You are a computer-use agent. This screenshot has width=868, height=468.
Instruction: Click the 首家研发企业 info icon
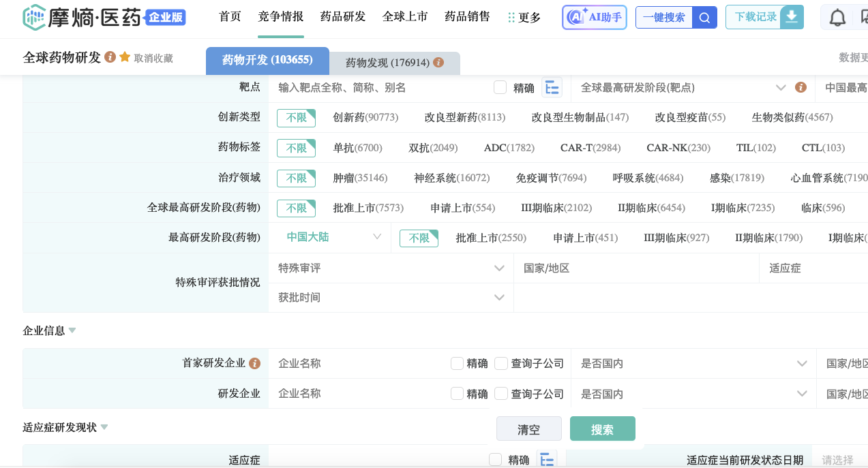(x=255, y=363)
